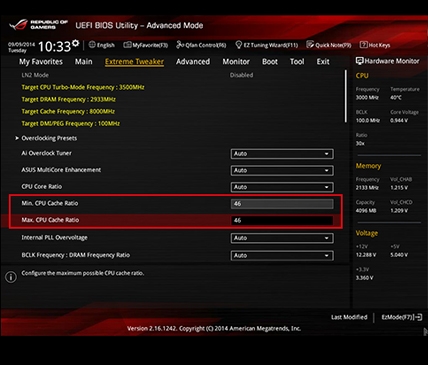Open the BCLK Frequency : DRAM Frequency Ratio dropdown

[282, 256]
